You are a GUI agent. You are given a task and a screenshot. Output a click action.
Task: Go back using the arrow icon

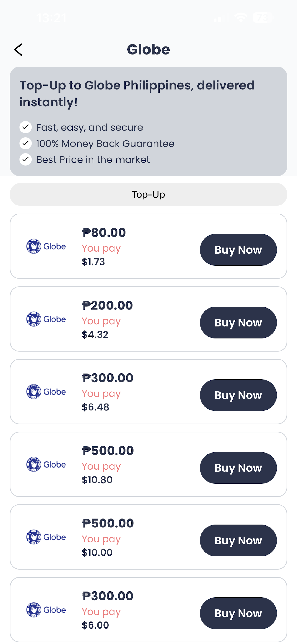coord(18,50)
